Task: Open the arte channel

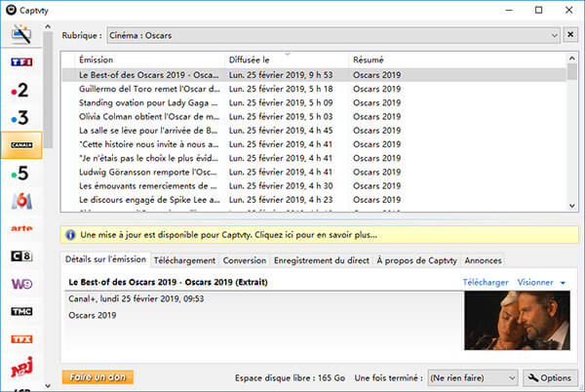Action: [20, 228]
